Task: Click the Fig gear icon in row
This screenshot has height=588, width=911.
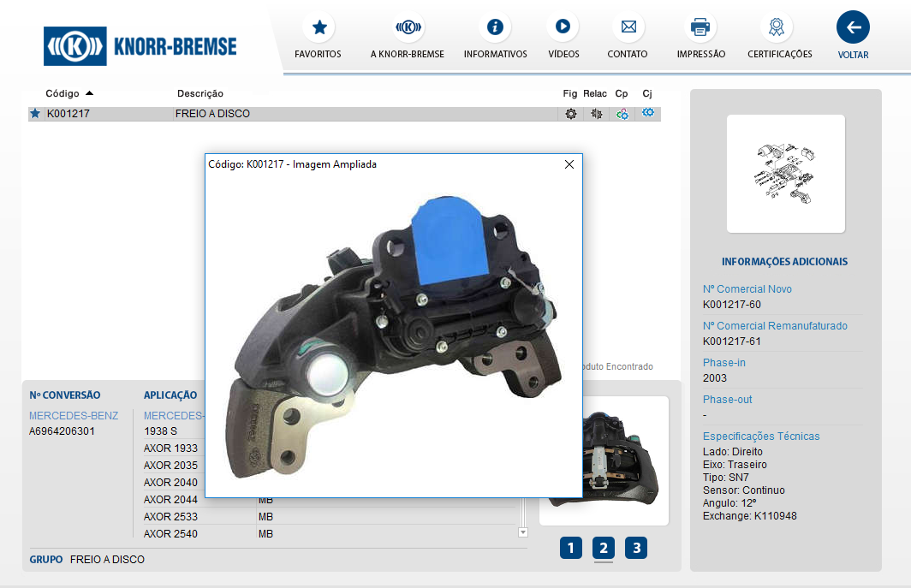Action: (570, 114)
